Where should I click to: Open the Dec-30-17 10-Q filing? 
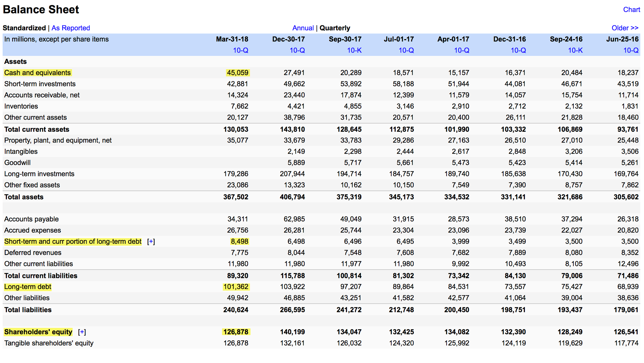(297, 50)
